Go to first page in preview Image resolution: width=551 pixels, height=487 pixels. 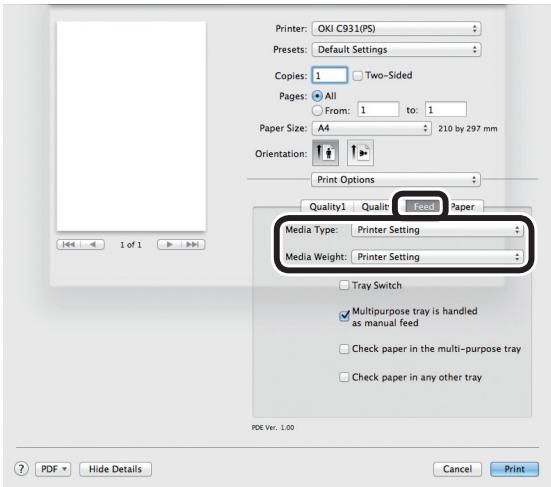pyautogui.click(x=69, y=245)
